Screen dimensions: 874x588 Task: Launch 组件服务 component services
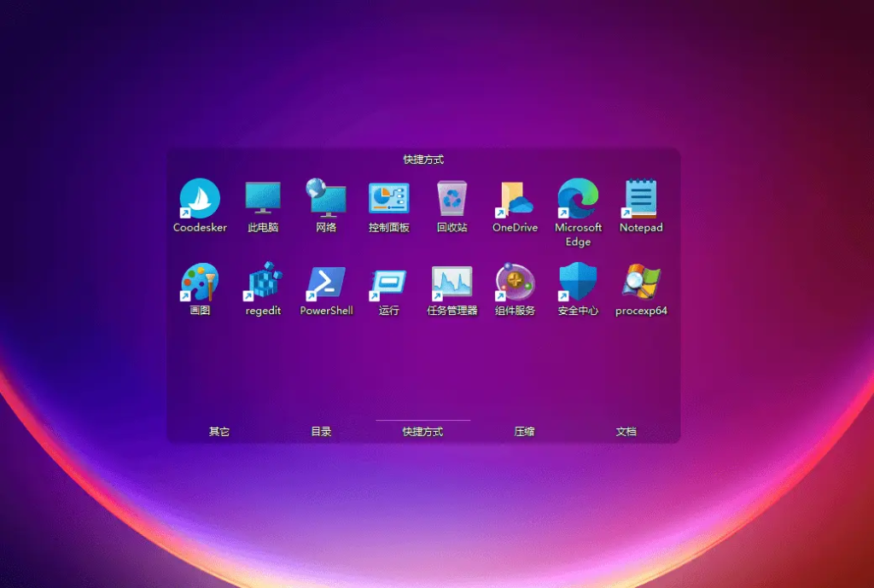(x=515, y=282)
